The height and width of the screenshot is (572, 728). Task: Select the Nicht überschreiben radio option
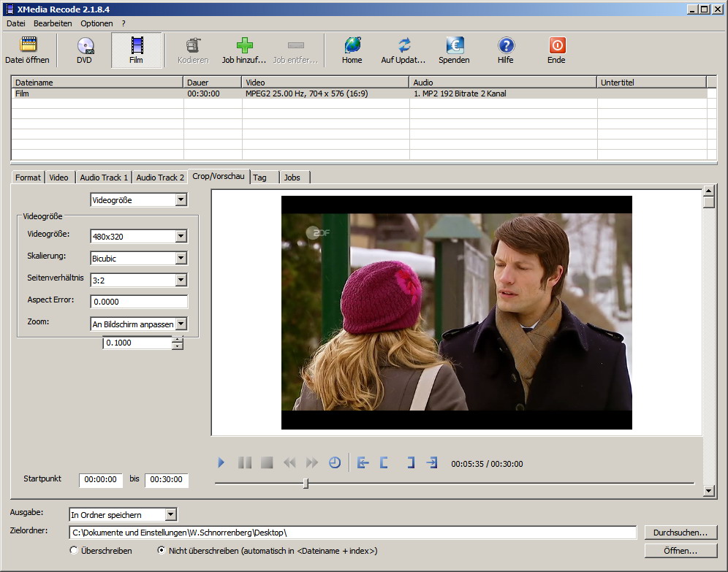pos(161,550)
